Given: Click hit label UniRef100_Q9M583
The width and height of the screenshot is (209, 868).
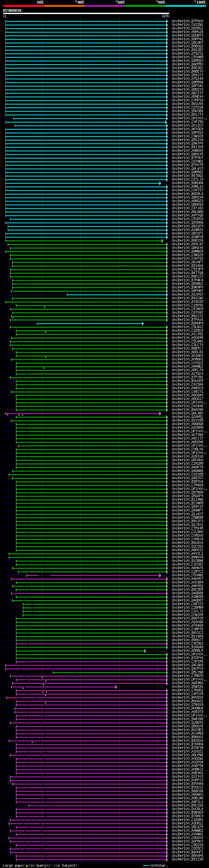Looking at the screenshot, I should [x=187, y=61].
